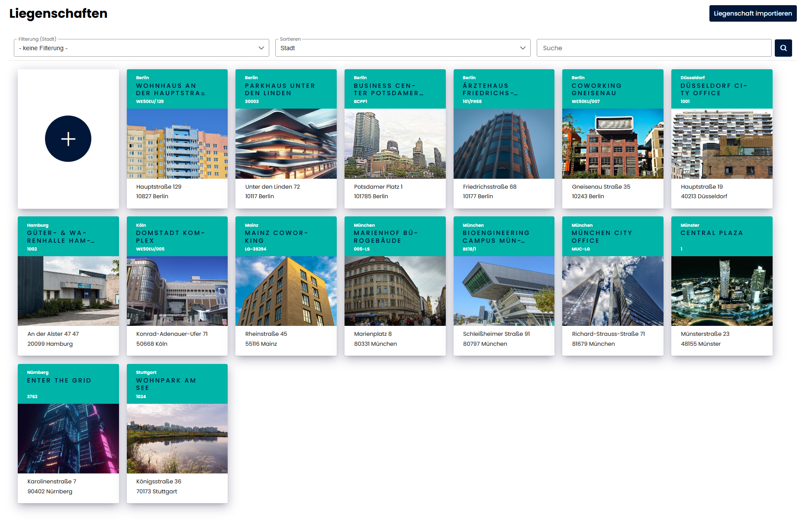
Task: Open Business Center Potsdamer skyline thumbnail
Action: (395, 144)
